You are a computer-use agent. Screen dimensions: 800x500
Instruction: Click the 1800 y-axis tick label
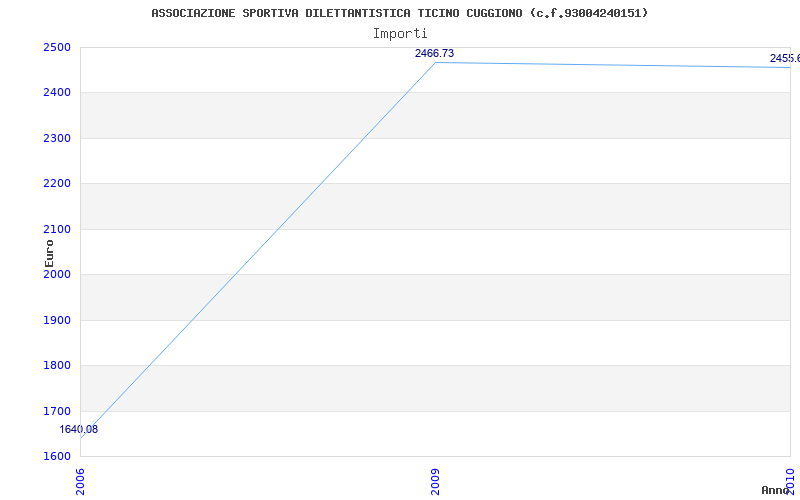pyautogui.click(x=57, y=366)
